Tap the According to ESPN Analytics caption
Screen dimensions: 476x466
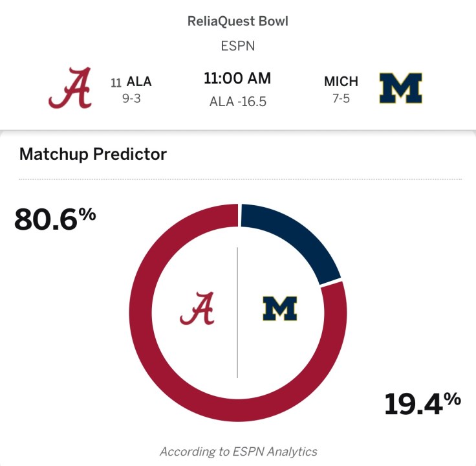[x=238, y=451]
